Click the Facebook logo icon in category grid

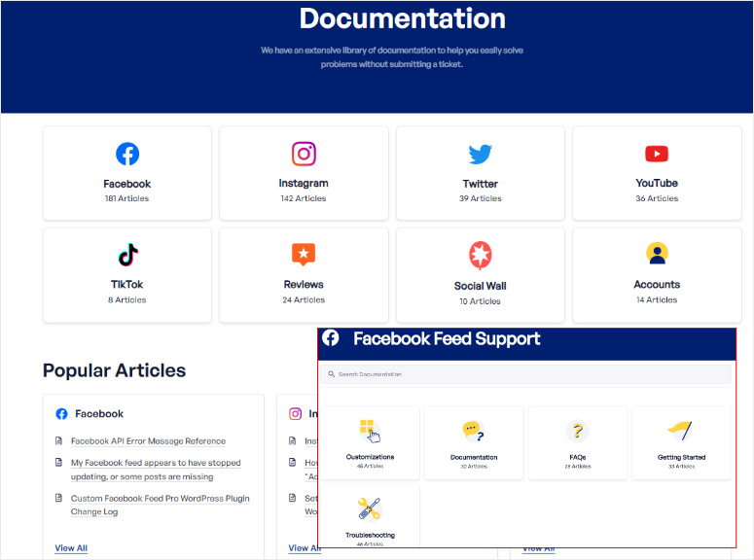pyautogui.click(x=127, y=154)
